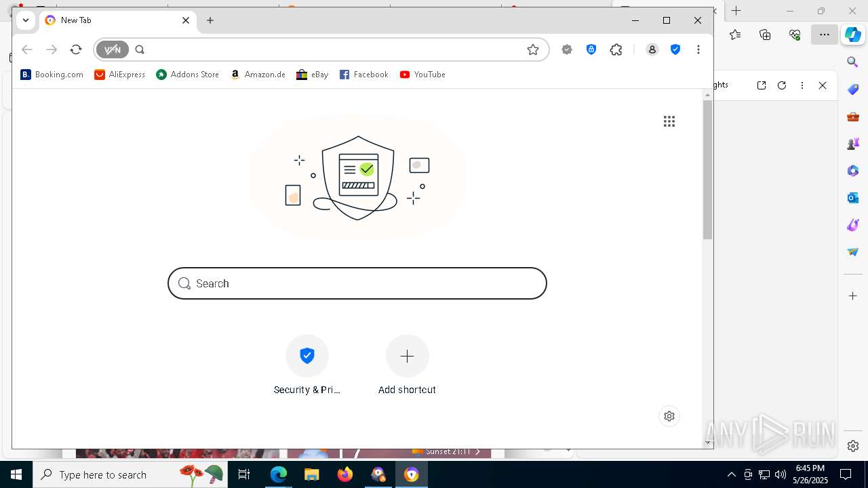Open the tab search dropdown arrow
Viewport: 868px width, 488px height.
[x=26, y=20]
